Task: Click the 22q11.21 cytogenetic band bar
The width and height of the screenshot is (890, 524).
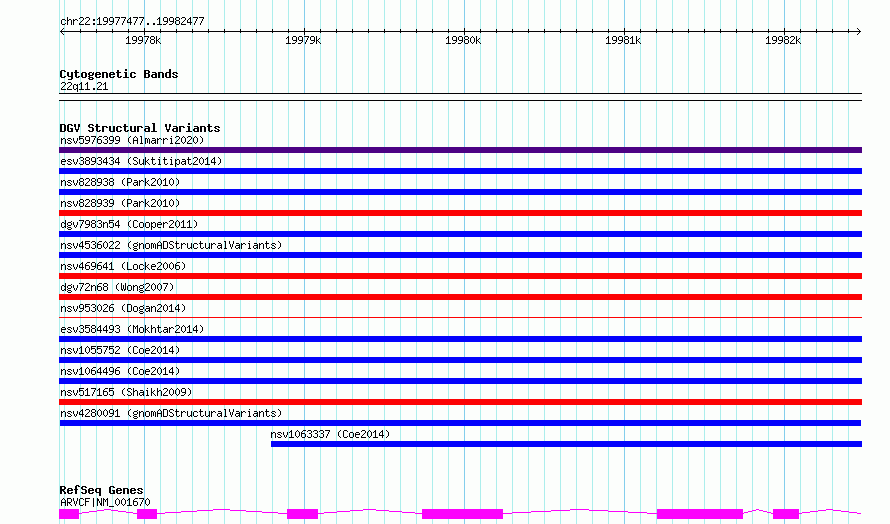Action: 460,97
